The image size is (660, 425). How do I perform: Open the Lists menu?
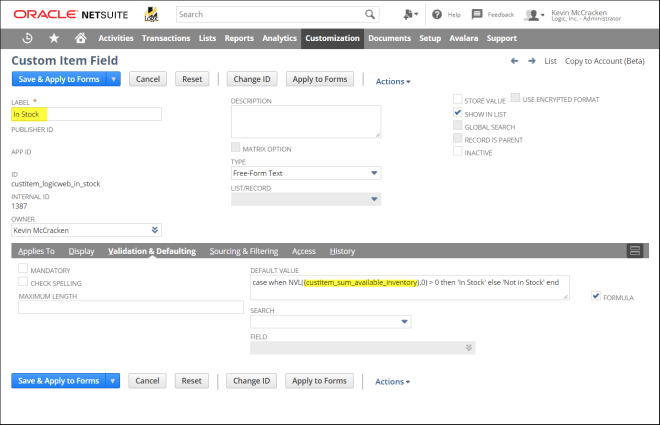(207, 38)
